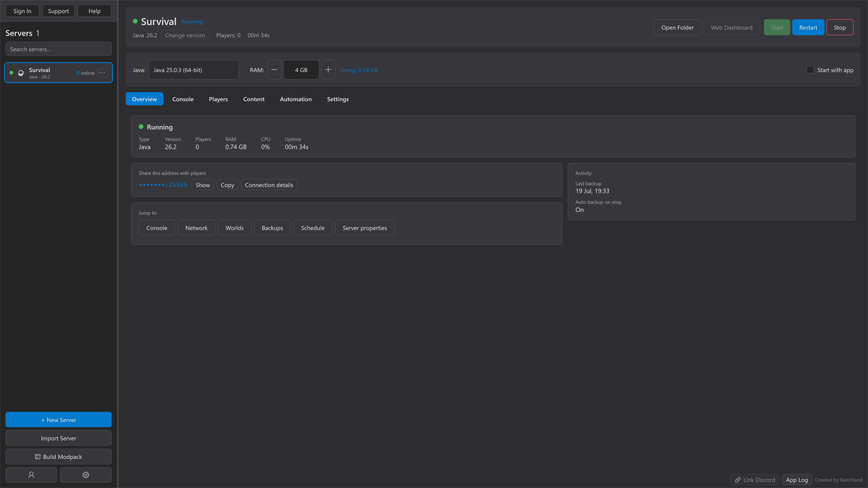The width and height of the screenshot is (868, 488).
Task: Select the Survival server in list
Action: (x=59, y=73)
